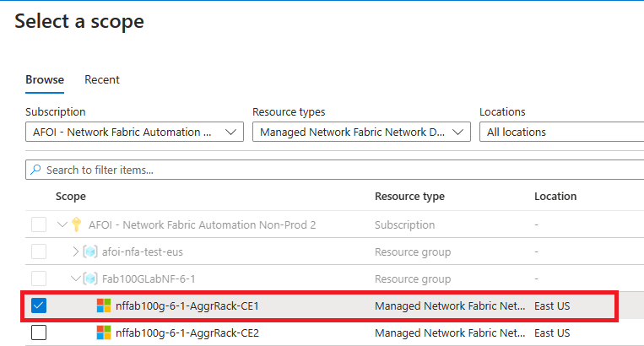Click the nffab100g-6-1-AggrRack-CE2 device icon
The height and width of the screenshot is (346, 644).
(104, 332)
